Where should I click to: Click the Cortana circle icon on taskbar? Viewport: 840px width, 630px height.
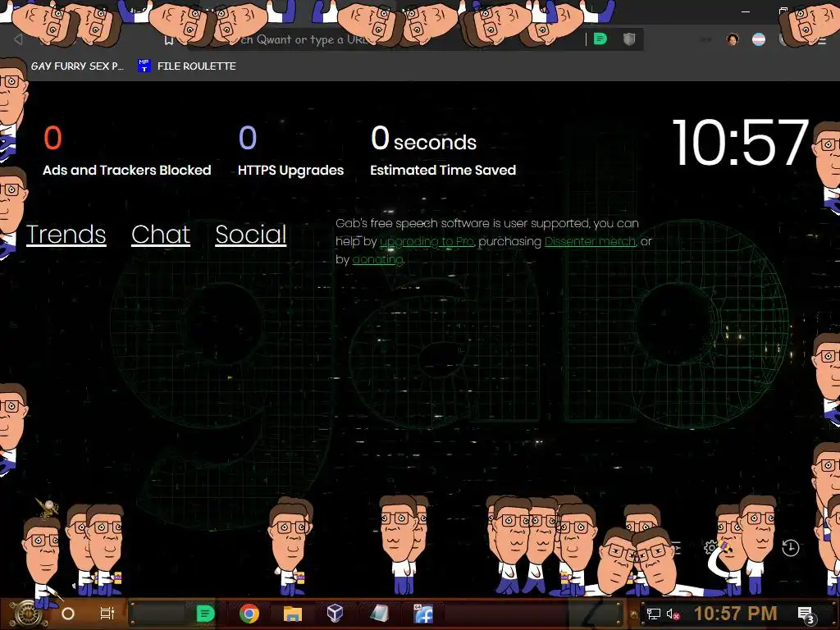point(68,614)
